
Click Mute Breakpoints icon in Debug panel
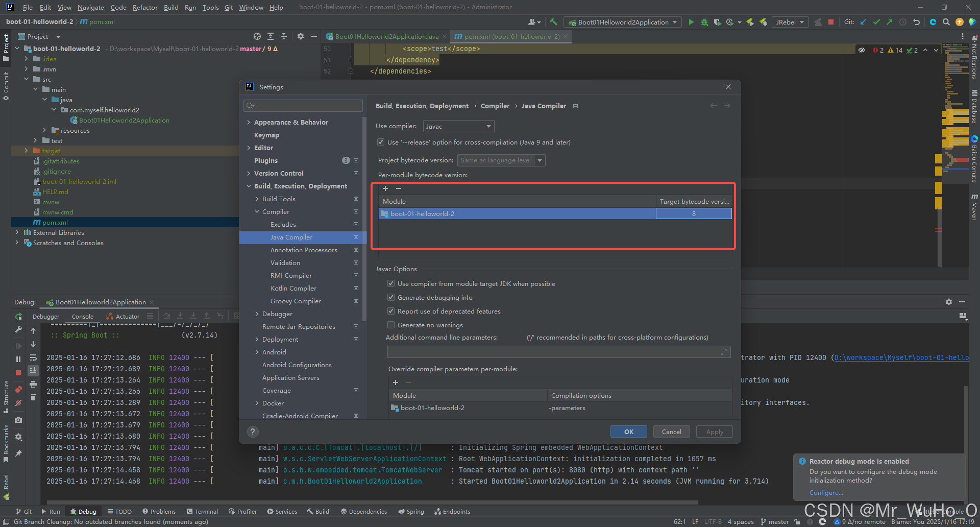click(18, 403)
